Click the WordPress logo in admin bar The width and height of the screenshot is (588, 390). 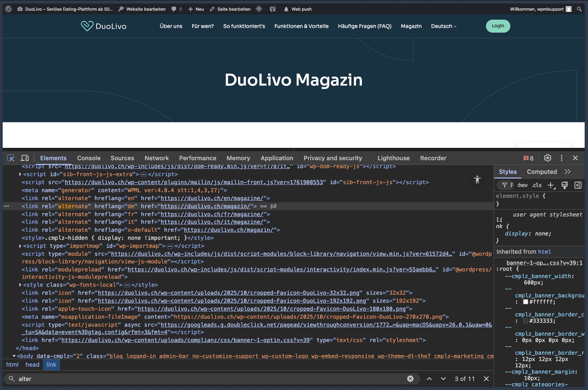9,9
